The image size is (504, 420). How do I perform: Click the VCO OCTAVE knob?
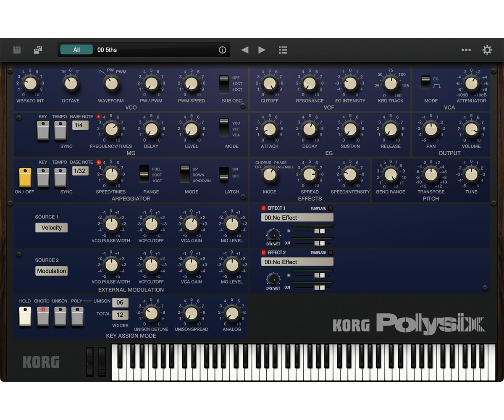click(x=71, y=84)
